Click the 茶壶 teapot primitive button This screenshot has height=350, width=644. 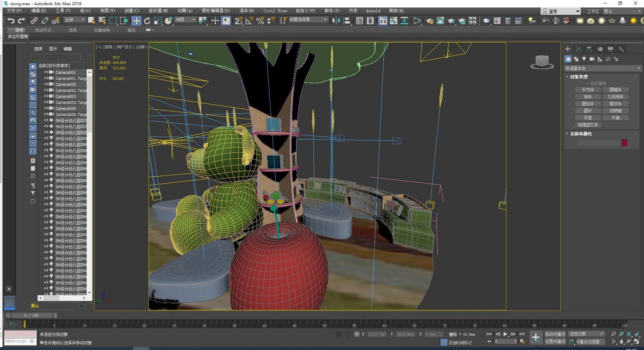coord(588,118)
